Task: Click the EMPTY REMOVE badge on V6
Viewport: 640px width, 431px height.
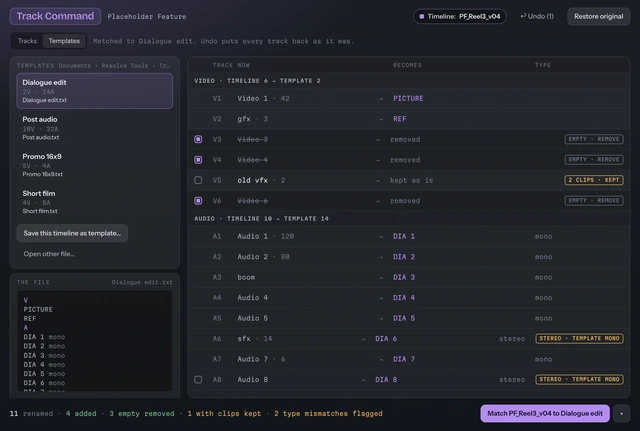Action: point(594,200)
